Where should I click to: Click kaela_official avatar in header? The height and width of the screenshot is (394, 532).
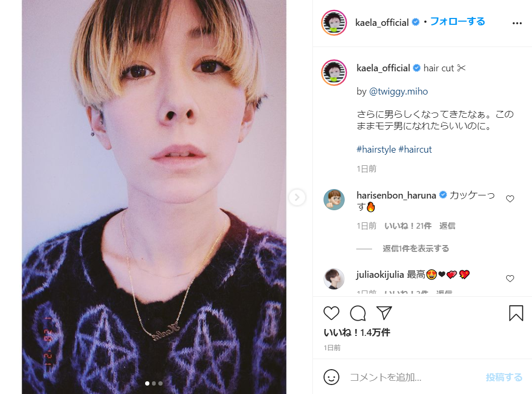pos(334,23)
